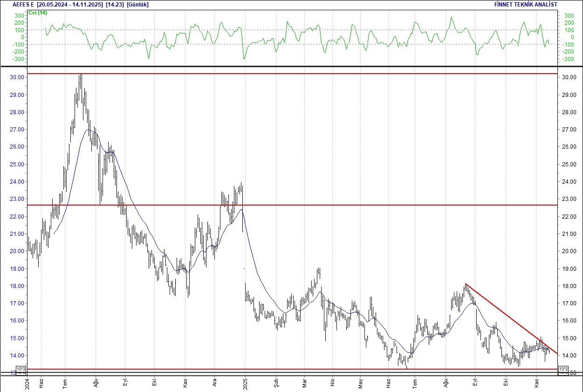Click the 300 level on left CCI axis
The width and height of the screenshot is (583, 392).
click(x=19, y=16)
